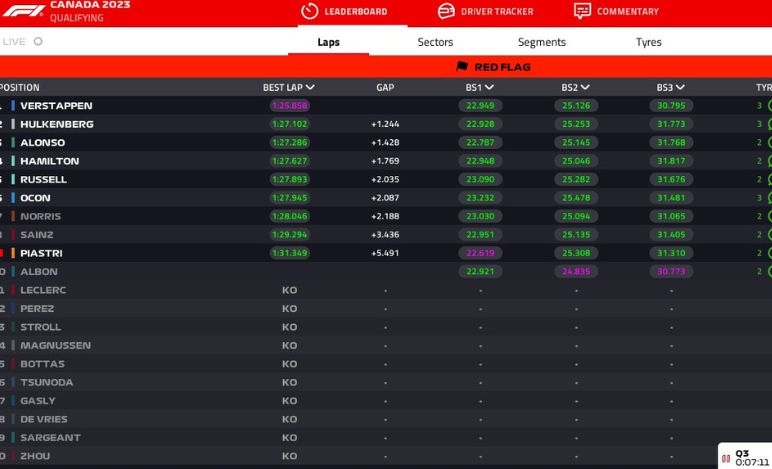Toggle the LIVE indicator

(38, 42)
